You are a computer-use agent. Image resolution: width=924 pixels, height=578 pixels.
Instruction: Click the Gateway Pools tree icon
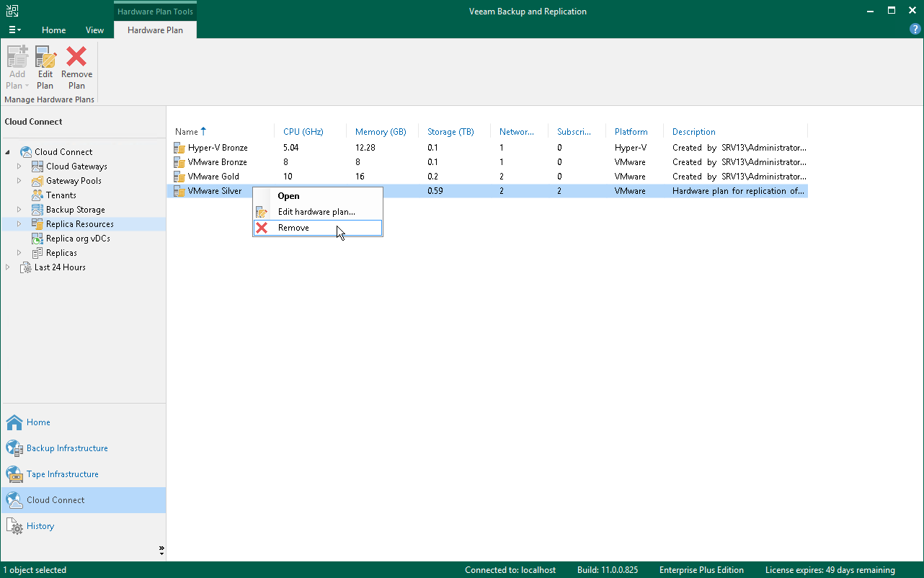pos(37,181)
